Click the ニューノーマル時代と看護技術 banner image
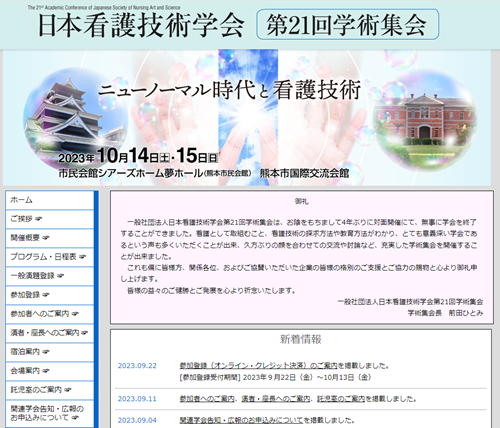Image resolution: width=500 pixels, height=428 pixels. tap(247, 117)
